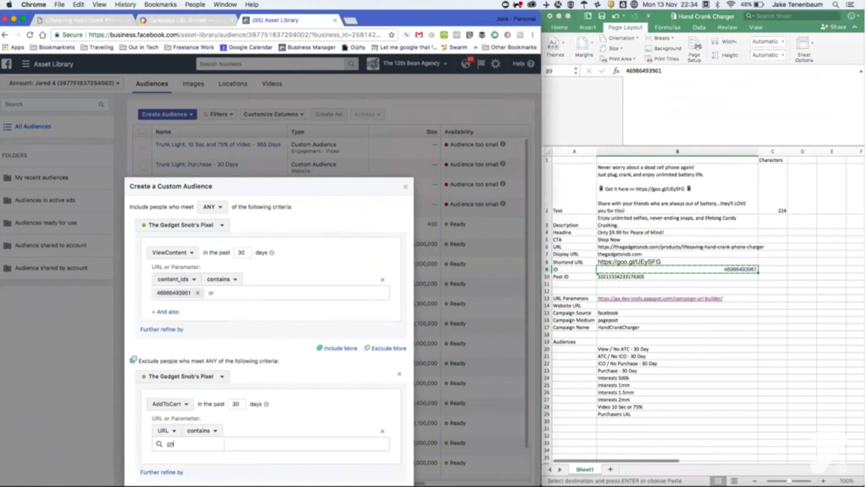Tick checkbox for Trunk Light Purchase audience

(x=142, y=167)
